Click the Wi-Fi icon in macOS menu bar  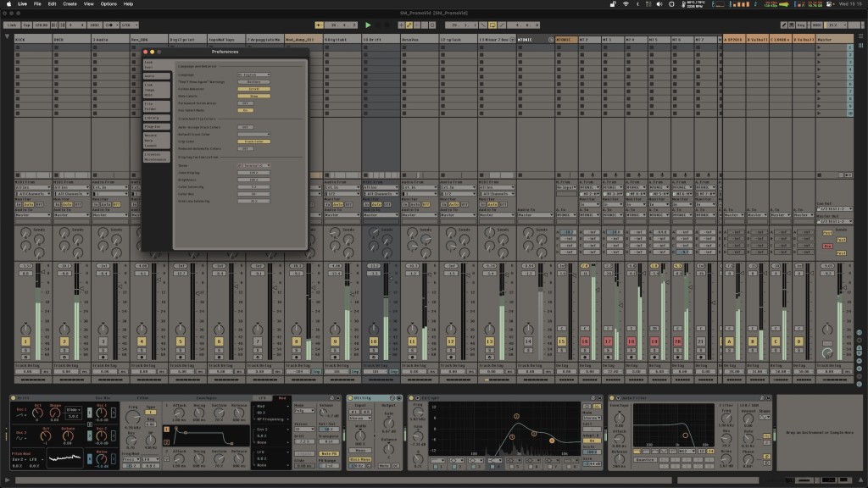(x=626, y=4)
